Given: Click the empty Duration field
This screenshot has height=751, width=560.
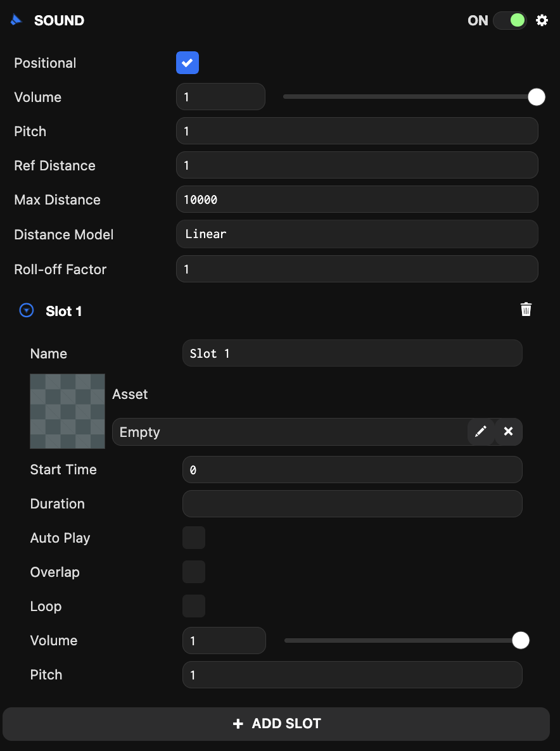Looking at the screenshot, I should pos(352,503).
